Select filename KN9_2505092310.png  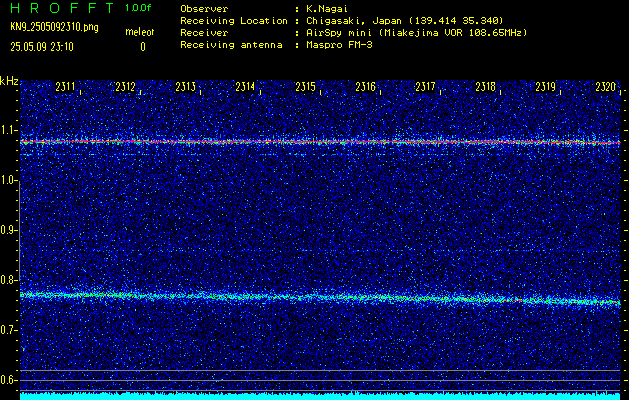tap(54, 27)
